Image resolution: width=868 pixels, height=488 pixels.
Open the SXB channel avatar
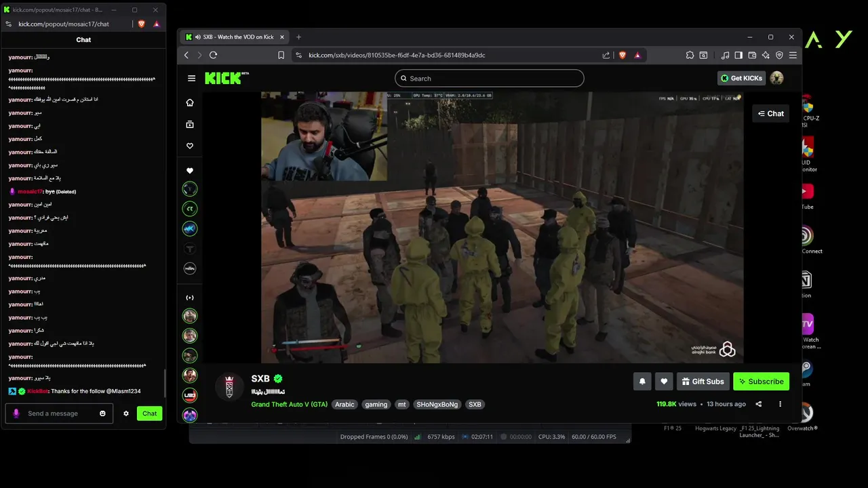tap(229, 387)
